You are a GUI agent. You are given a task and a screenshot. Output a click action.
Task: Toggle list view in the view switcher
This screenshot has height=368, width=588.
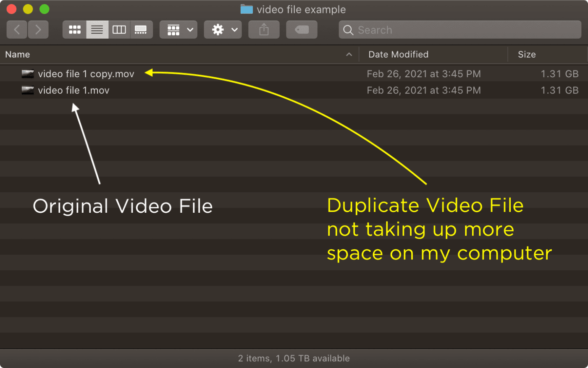(x=97, y=29)
